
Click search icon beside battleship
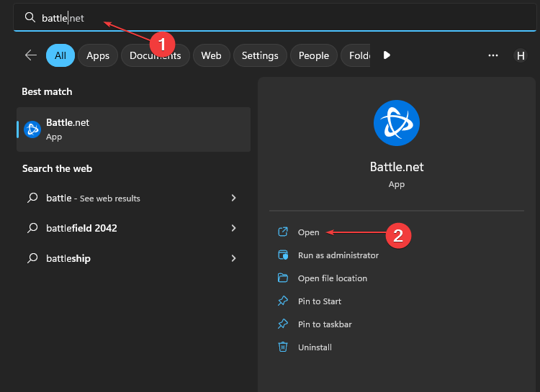32,258
